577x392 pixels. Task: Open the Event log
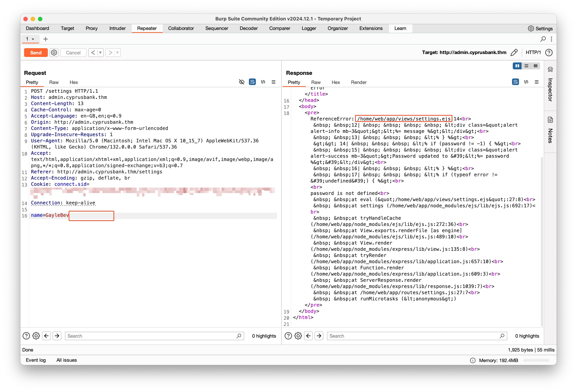pyautogui.click(x=36, y=360)
